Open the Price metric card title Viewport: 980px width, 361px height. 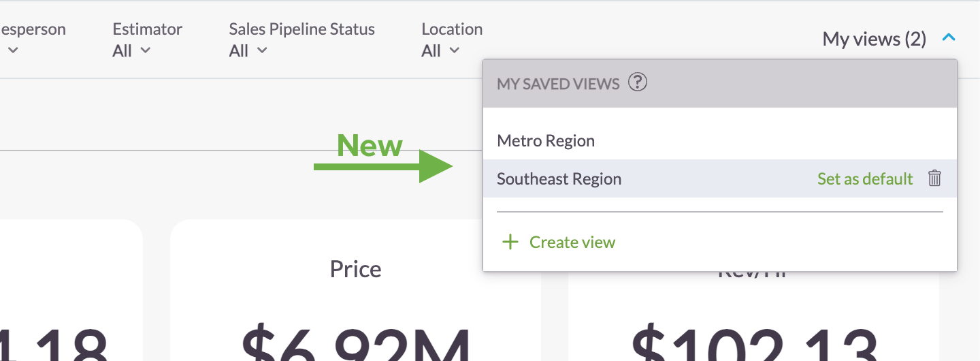pyautogui.click(x=355, y=269)
